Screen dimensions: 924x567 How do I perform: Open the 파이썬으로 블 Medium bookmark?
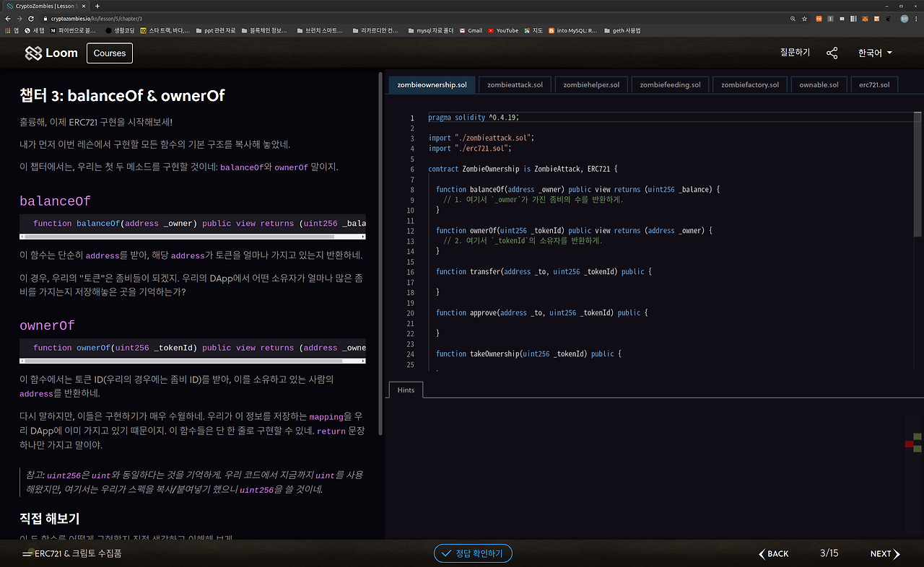[x=74, y=30]
